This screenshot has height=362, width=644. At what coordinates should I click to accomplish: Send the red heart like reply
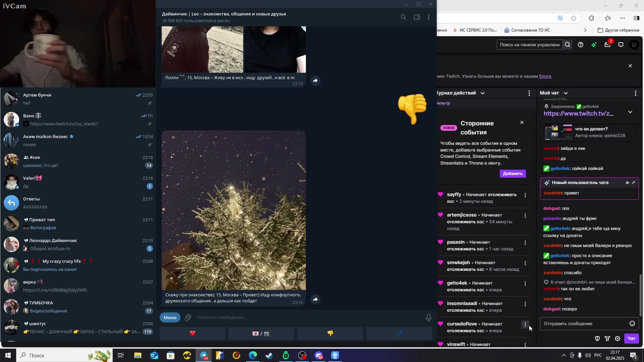pyautogui.click(x=192, y=333)
